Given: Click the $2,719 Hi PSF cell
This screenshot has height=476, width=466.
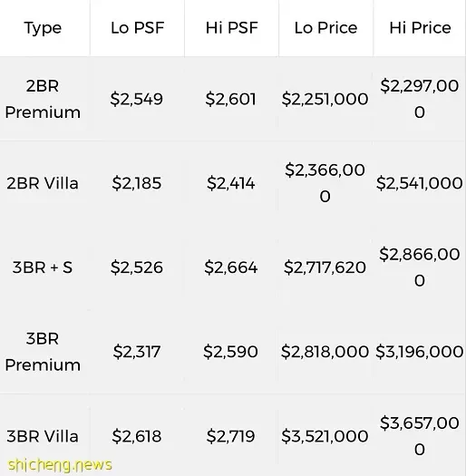Looking at the screenshot, I should [x=230, y=436].
